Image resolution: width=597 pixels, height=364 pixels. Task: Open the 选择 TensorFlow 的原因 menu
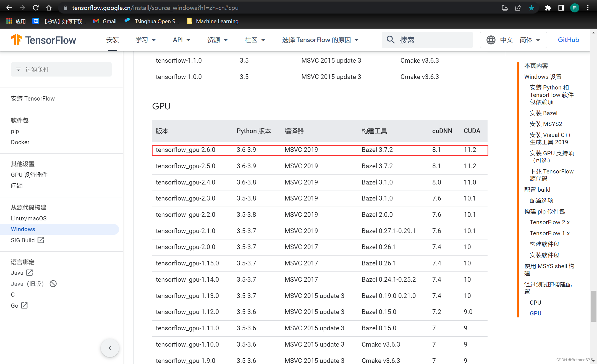point(320,40)
